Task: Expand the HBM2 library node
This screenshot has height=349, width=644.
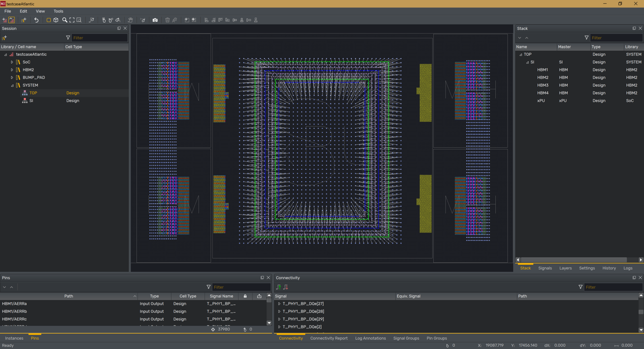Action: 12,70
